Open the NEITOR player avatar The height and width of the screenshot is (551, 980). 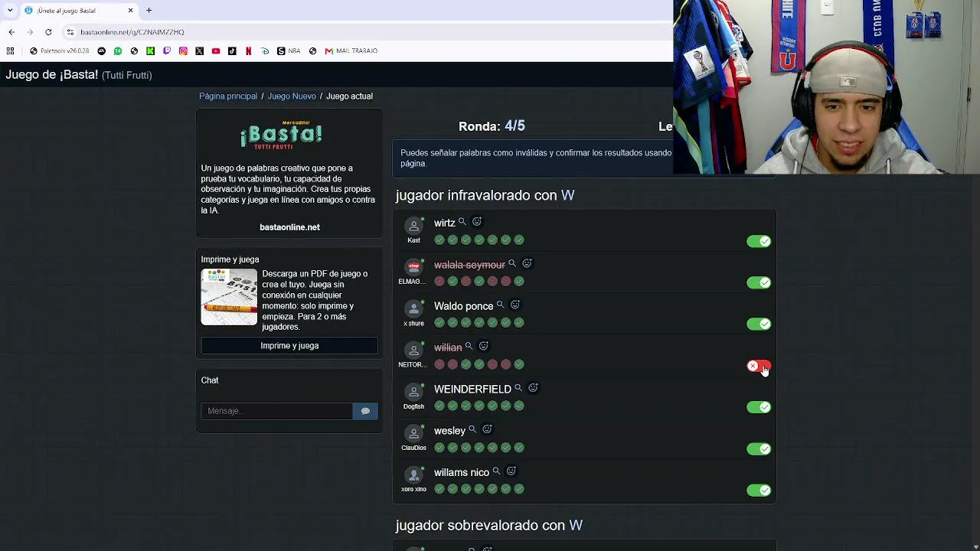click(413, 350)
